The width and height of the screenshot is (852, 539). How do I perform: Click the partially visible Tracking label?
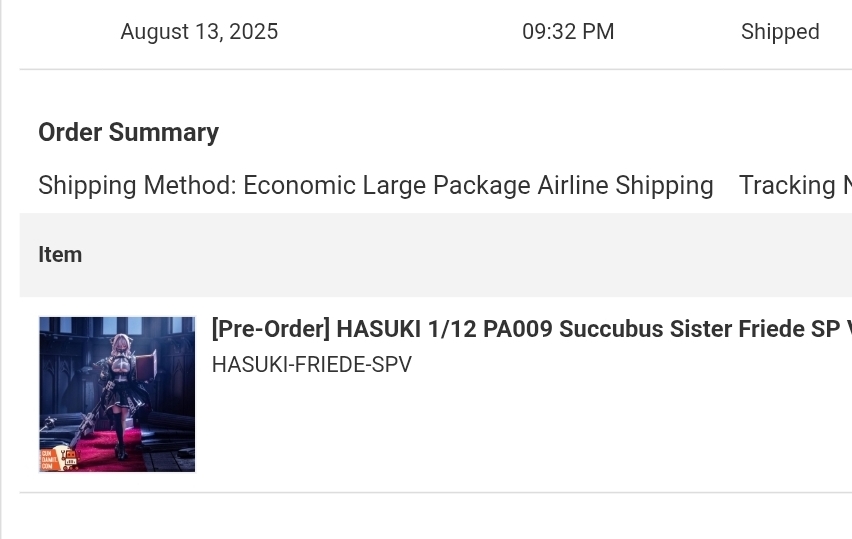pos(795,185)
